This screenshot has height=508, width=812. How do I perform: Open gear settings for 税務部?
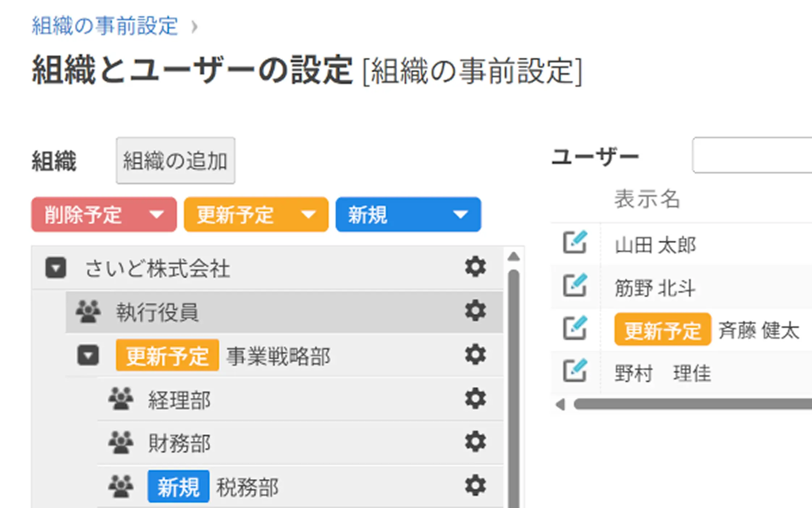coord(475,485)
